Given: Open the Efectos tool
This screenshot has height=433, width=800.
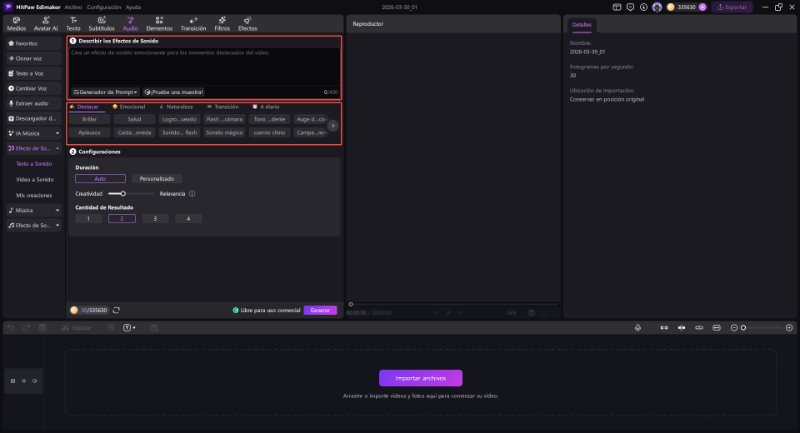Looking at the screenshot, I should [x=247, y=23].
